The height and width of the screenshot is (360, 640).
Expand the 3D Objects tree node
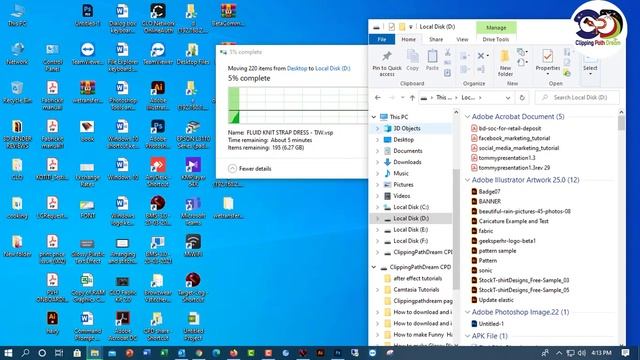point(378,128)
